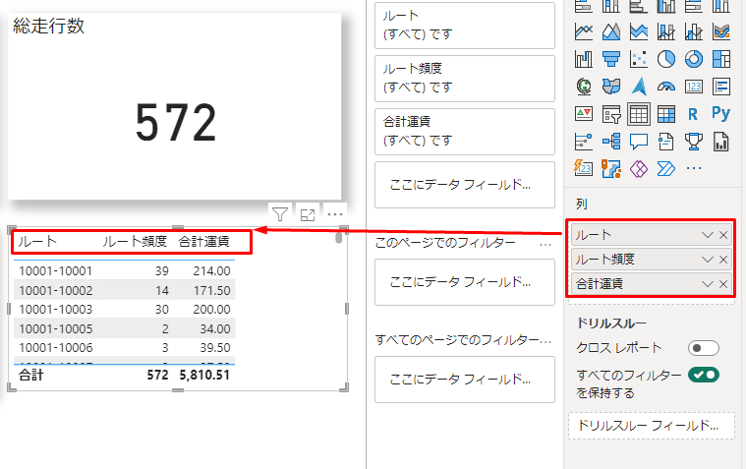Select the Power Apps visual icon

pyautogui.click(x=638, y=168)
